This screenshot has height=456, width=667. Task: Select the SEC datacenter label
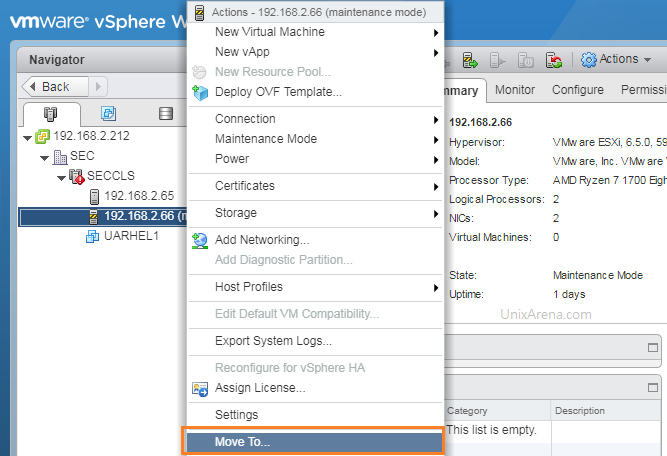coord(82,156)
